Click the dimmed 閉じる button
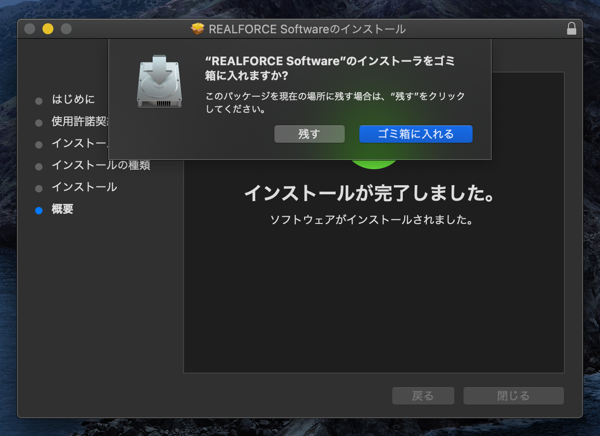Viewport: 600px width, 436px height. click(x=514, y=395)
